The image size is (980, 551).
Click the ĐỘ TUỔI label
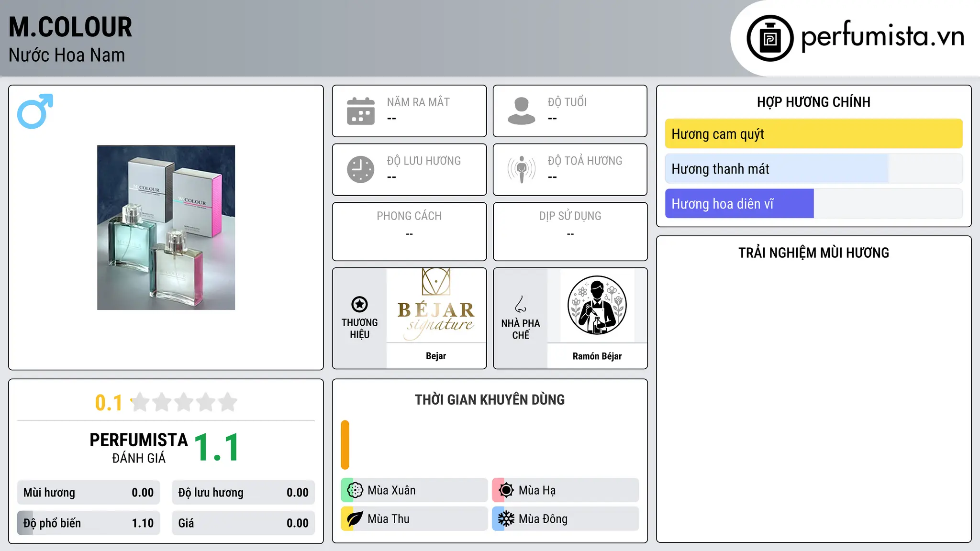coord(567,102)
